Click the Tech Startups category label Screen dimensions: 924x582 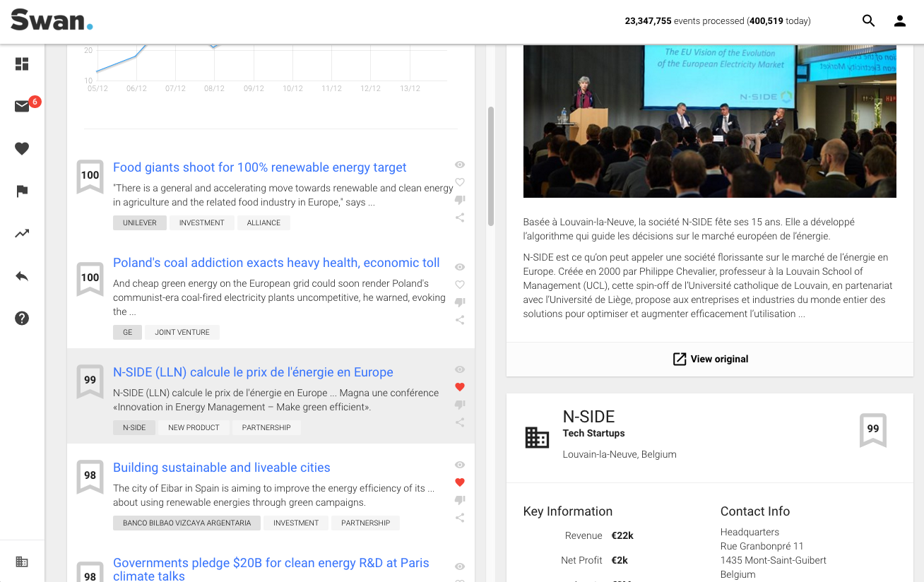[x=594, y=433]
